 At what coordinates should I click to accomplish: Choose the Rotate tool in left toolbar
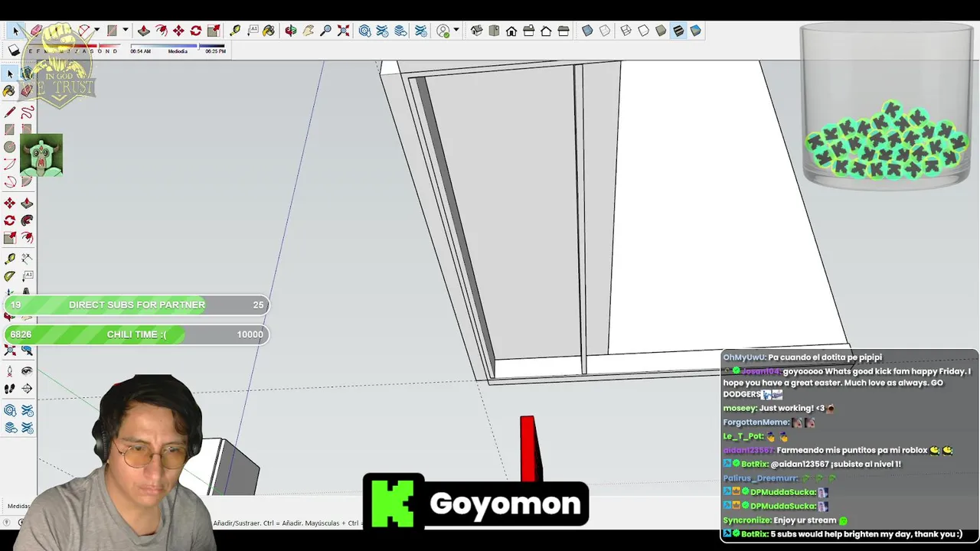[9, 220]
